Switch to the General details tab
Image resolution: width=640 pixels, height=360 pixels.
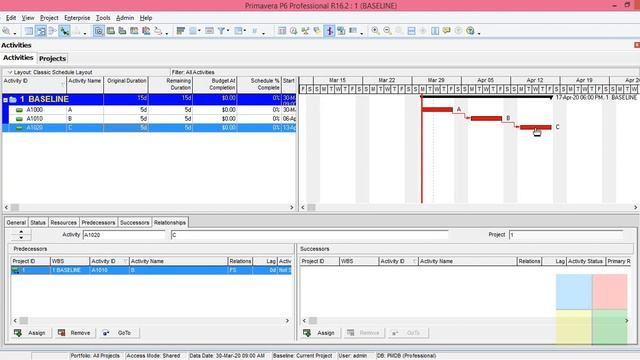click(16, 222)
